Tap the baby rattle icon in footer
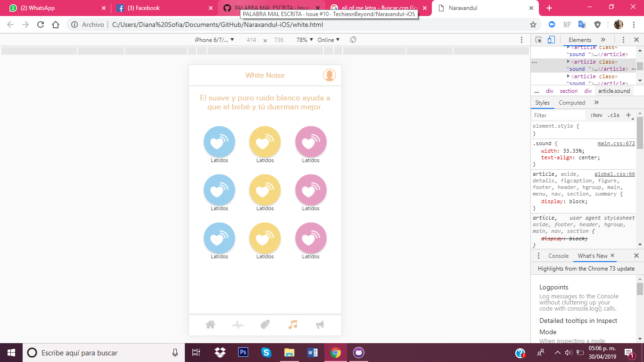 (x=265, y=324)
